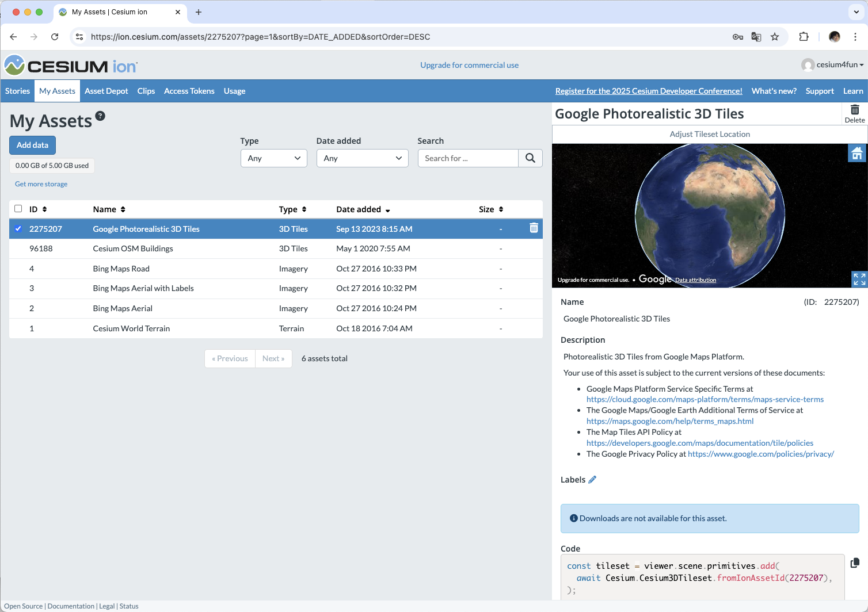The height and width of the screenshot is (612, 868).
Task: Sort assets by Date added column
Action: click(x=363, y=209)
